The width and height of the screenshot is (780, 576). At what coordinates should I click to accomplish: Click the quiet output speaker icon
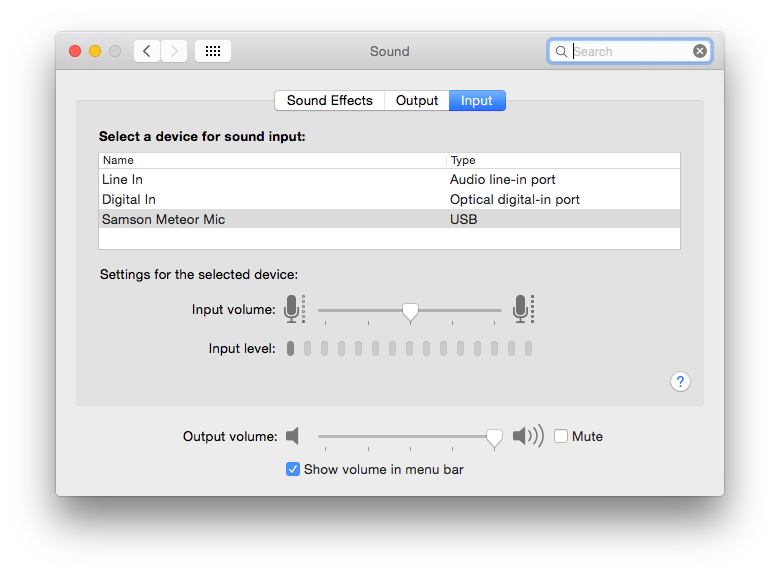pos(292,436)
